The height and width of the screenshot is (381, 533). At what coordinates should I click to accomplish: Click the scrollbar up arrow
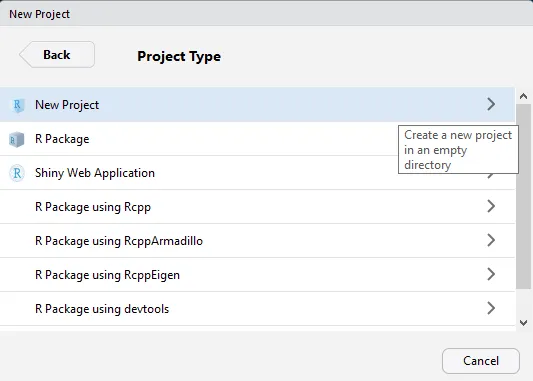pos(523,96)
